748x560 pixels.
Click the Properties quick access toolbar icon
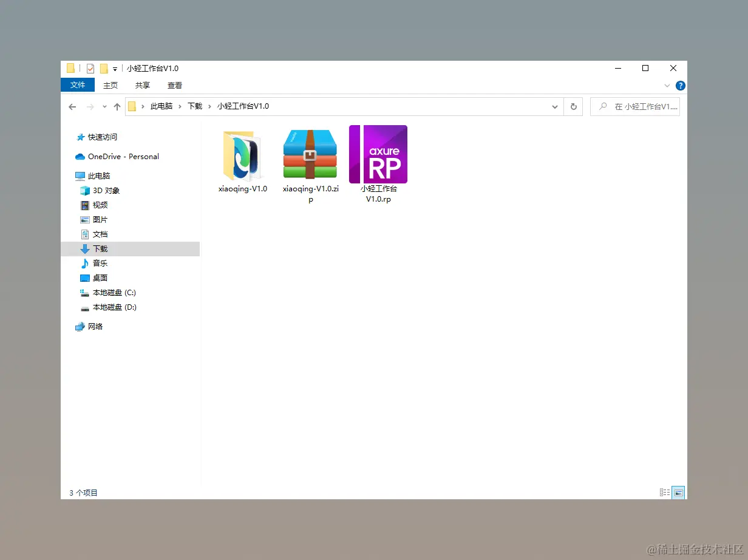[x=90, y=69]
